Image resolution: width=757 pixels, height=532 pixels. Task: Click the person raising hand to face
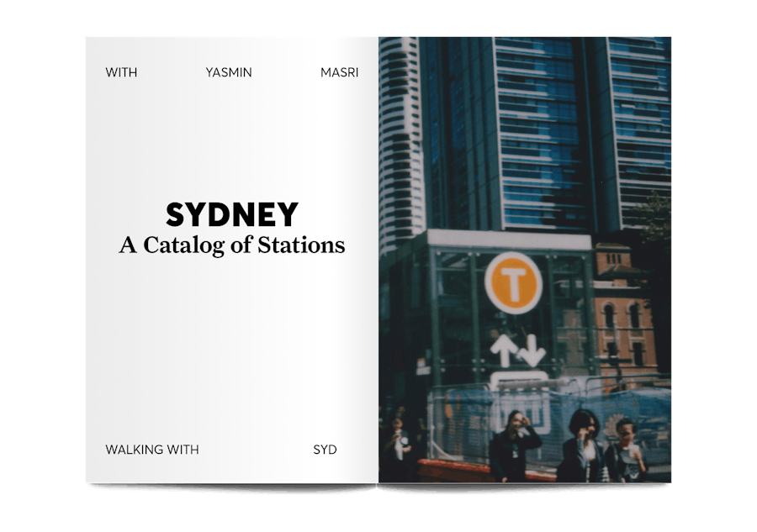515,445
